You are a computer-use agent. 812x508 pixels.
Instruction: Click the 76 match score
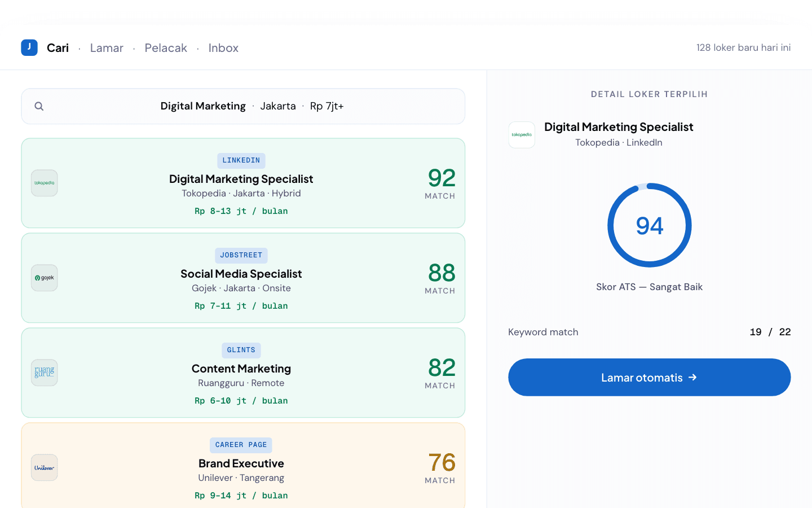[x=442, y=463]
